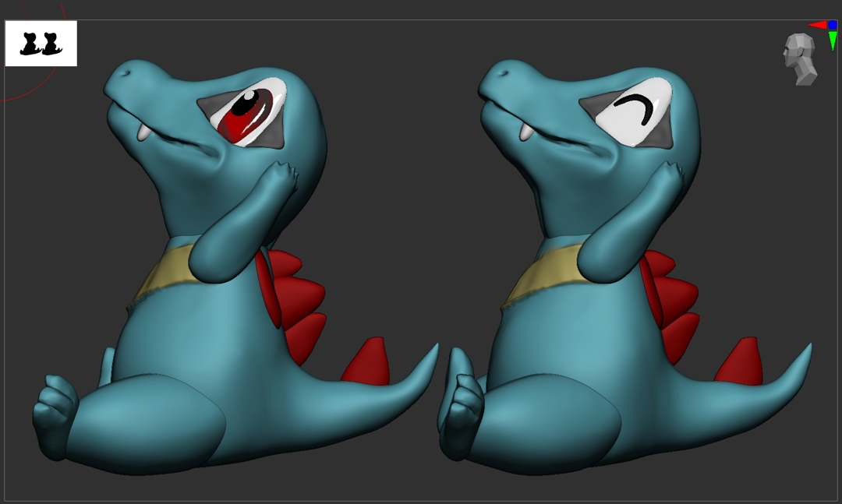Click the green Y axis cone
Viewport: 842px width, 504px height.
pos(833,41)
